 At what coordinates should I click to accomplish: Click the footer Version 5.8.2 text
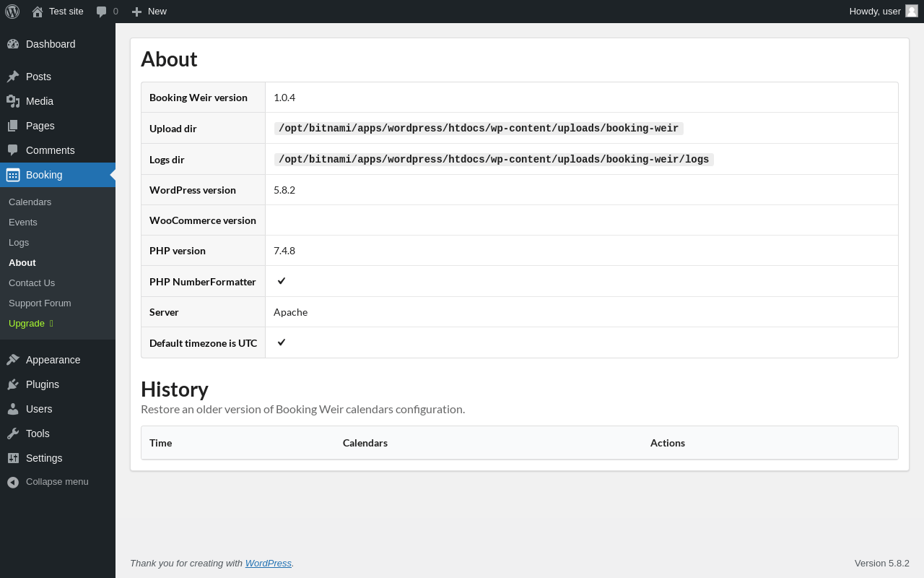tap(882, 563)
